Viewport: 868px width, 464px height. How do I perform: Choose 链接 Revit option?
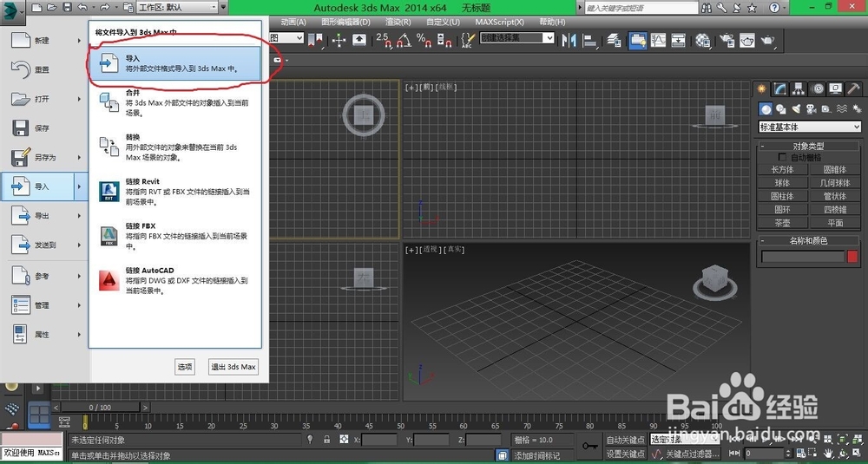(x=175, y=192)
